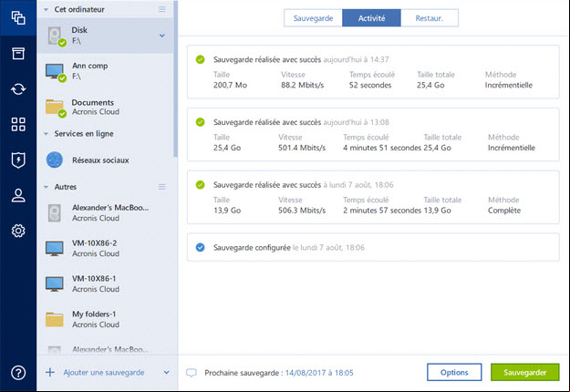Select the Ann comp backup entry

[x=105, y=71]
